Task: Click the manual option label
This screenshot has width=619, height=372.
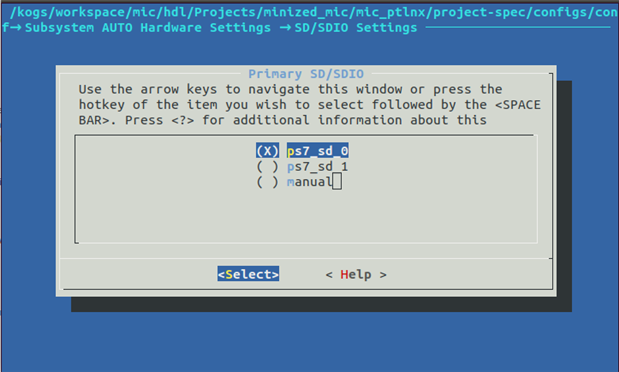Action: [x=310, y=182]
